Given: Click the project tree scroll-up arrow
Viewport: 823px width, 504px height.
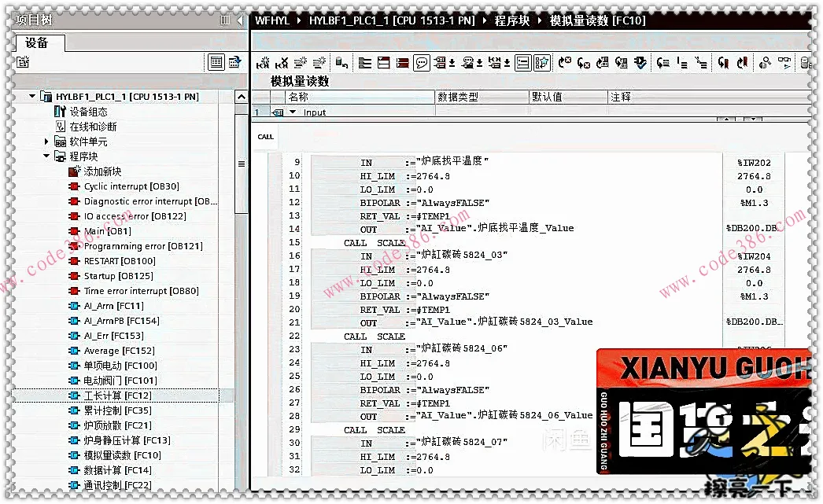Looking at the screenshot, I should coord(241,97).
